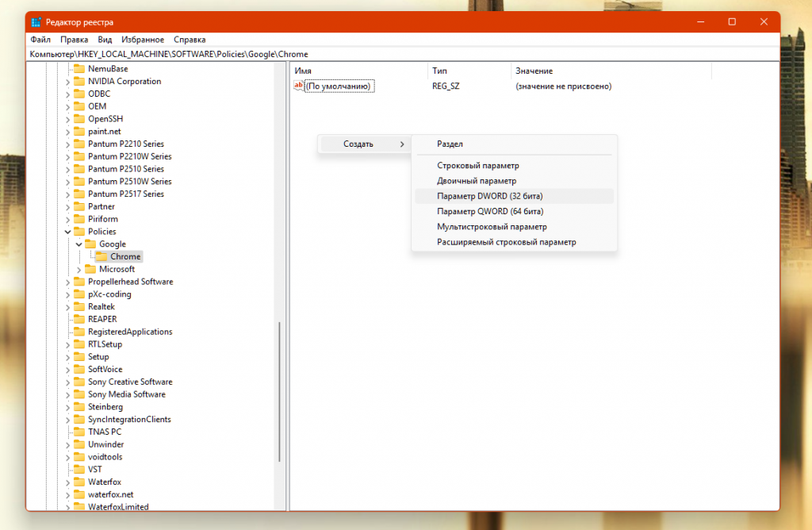The image size is (812, 530).
Task: Click the Waterfox folder icon
Action: click(79, 482)
